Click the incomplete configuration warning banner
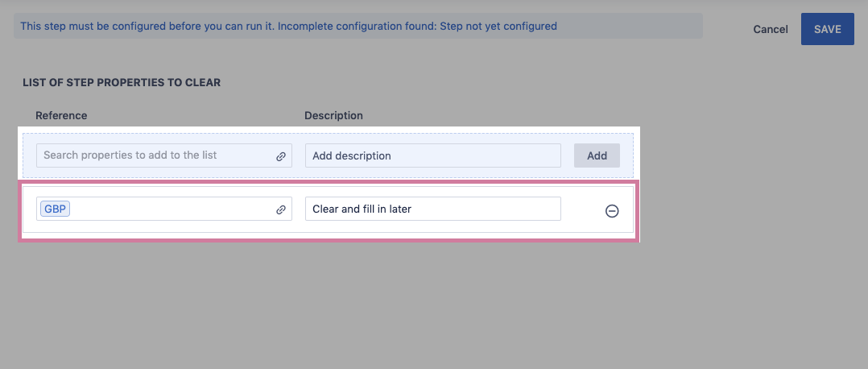 (358, 26)
